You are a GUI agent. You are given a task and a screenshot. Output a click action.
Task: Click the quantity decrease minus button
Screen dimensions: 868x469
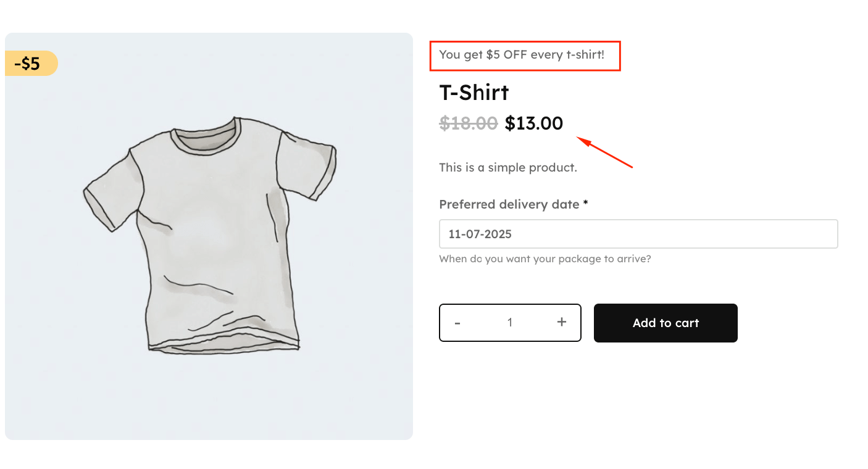click(457, 322)
